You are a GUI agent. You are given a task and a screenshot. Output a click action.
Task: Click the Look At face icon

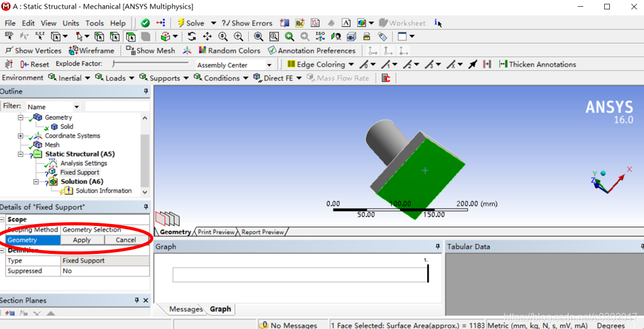click(x=336, y=37)
